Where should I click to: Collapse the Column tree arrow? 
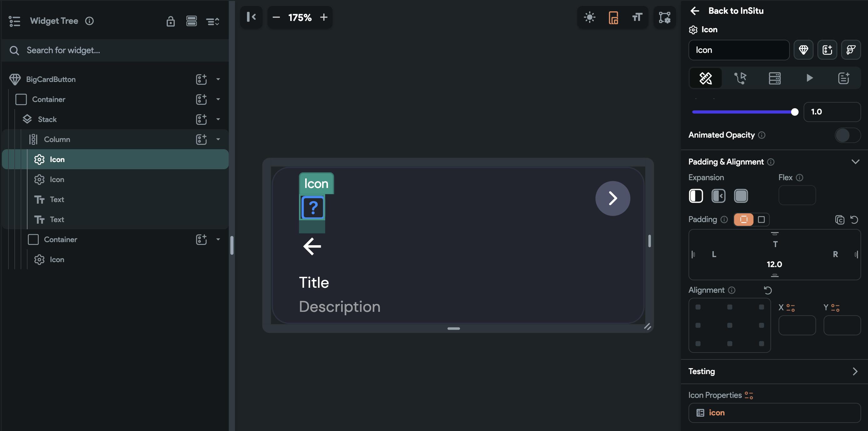(218, 139)
